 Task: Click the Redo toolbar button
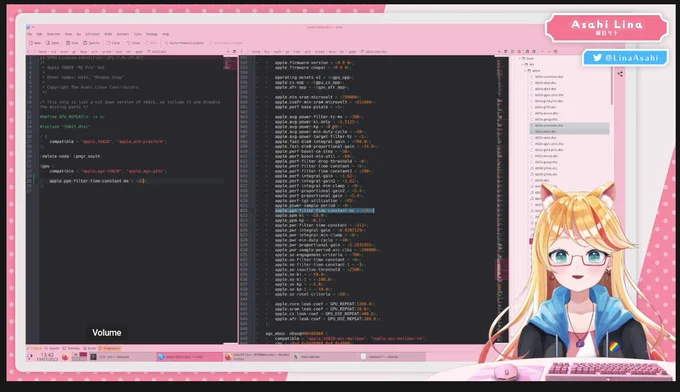151,43
